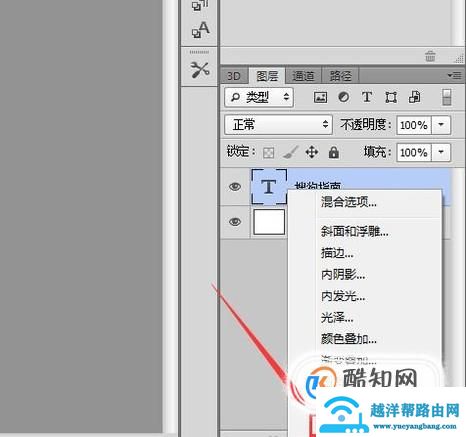Hide the text layer eye

235,187
